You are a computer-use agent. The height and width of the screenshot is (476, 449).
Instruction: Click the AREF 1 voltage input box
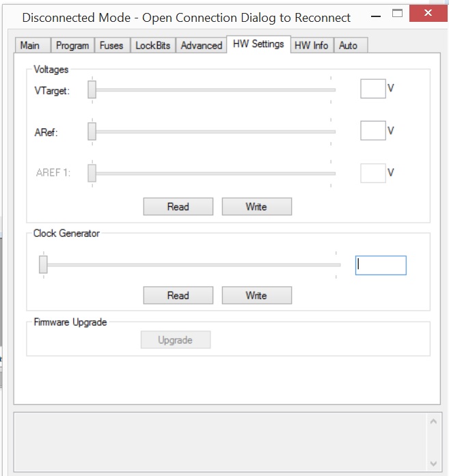373,173
